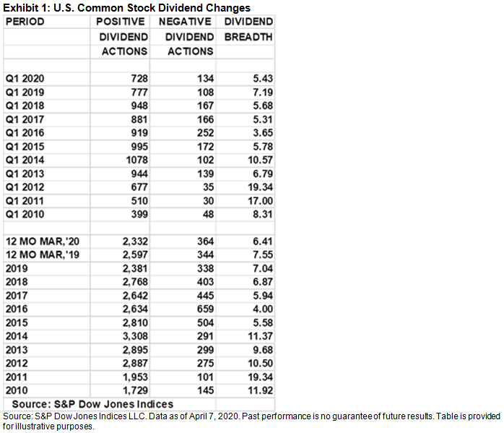Select the PERIOD column header
Image resolution: width=504 pixels, height=433 pixels.
pyautogui.click(x=25, y=22)
